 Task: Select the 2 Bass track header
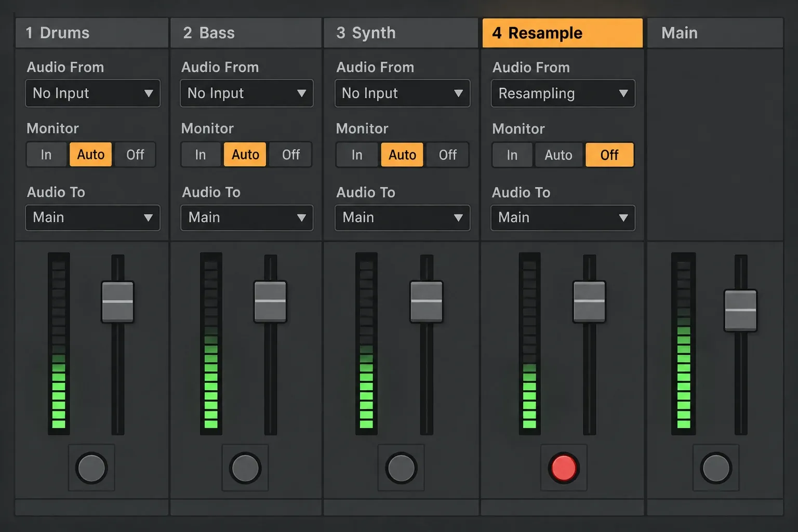pos(246,33)
